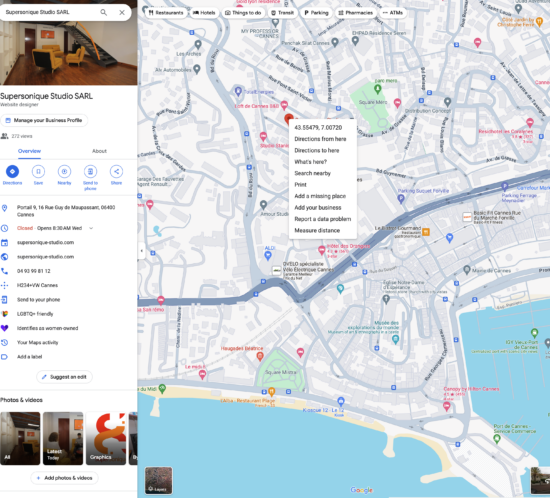Select the Things to do chip
Viewport: 550px width, 498px height.
click(243, 13)
